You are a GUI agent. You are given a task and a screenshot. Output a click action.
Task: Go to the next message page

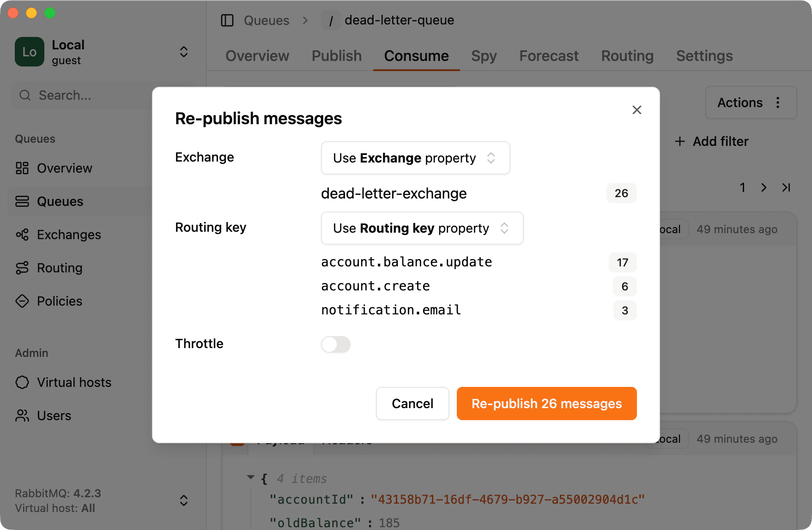764,187
